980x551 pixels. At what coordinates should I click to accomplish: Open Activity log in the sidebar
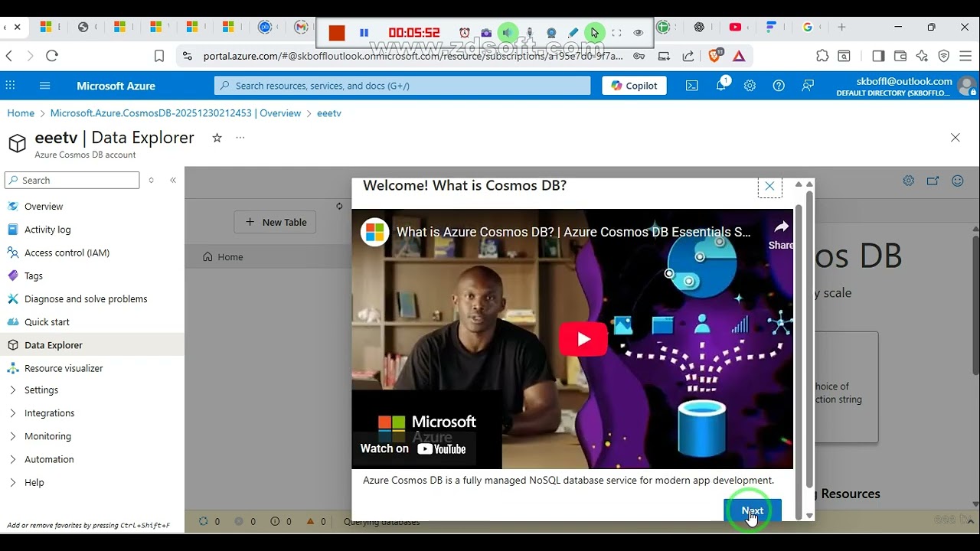click(x=47, y=230)
